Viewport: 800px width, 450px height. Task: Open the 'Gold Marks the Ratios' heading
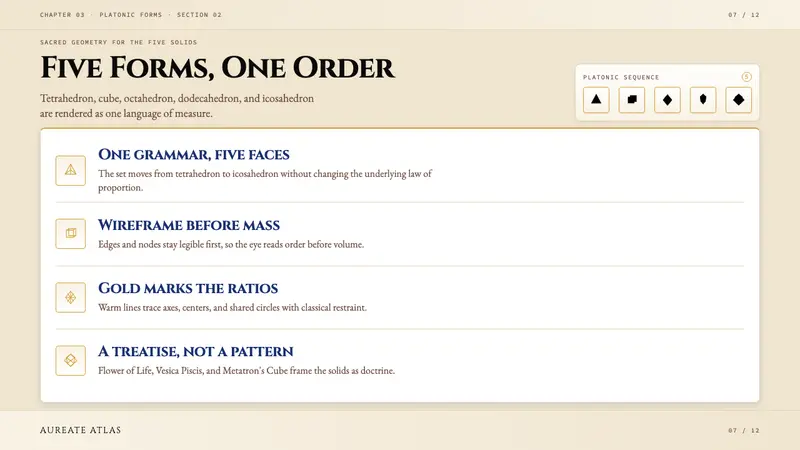(188, 288)
